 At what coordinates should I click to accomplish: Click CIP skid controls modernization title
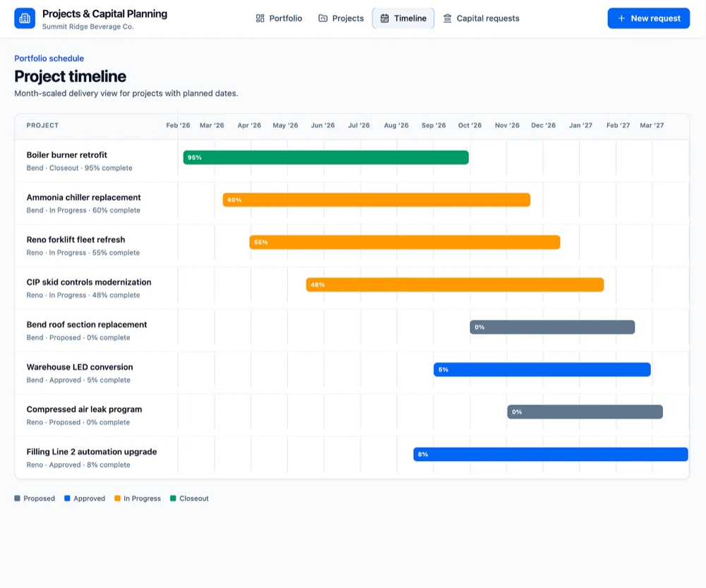tap(89, 282)
